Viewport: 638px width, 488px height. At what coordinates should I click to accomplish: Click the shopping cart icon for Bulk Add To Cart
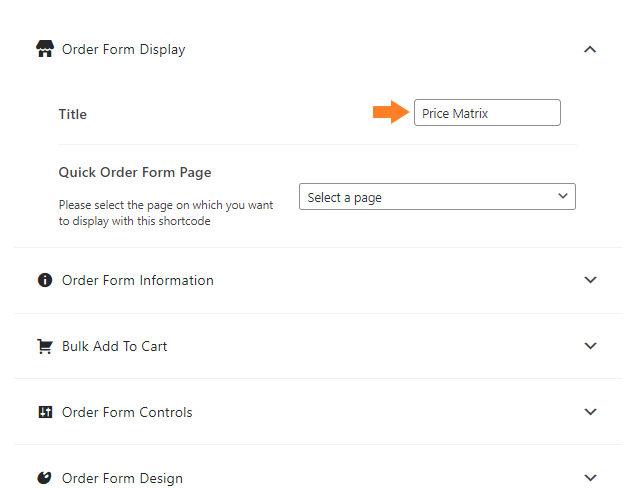(x=45, y=346)
